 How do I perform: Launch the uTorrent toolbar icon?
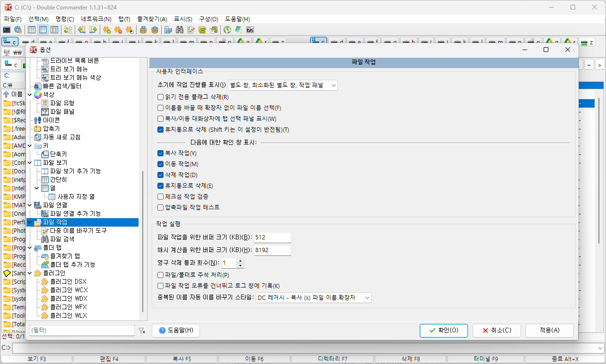[x=227, y=30]
